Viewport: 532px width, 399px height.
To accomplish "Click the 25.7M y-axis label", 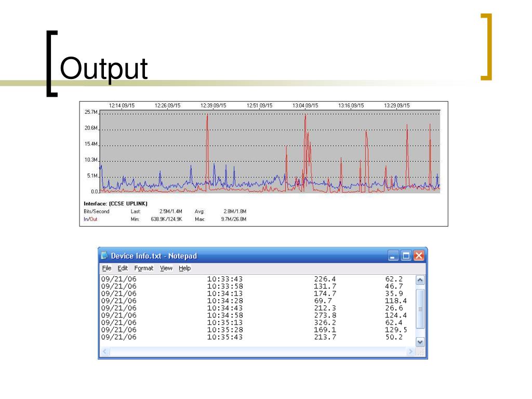I will point(91,112).
